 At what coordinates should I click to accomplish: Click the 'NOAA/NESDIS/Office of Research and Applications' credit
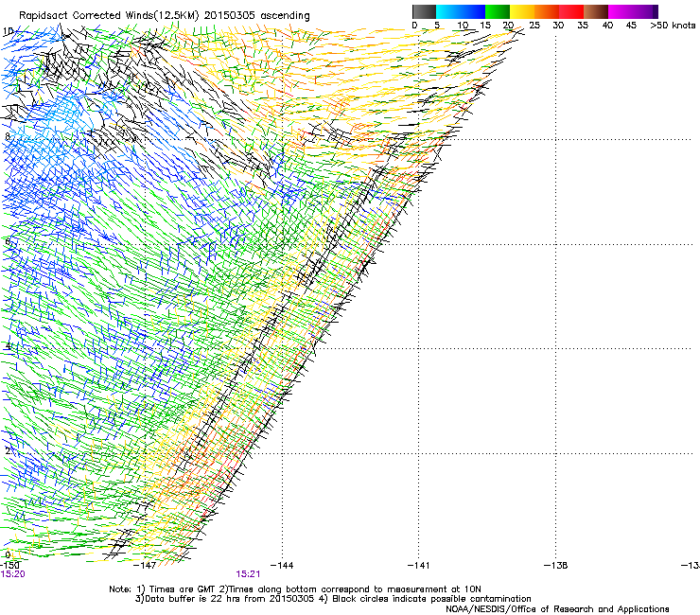click(x=557, y=609)
